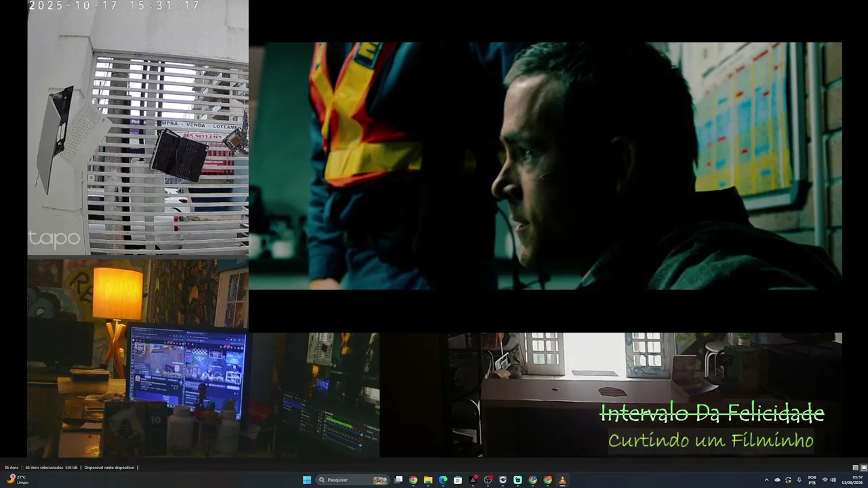Open Microsoft Store from the taskbar

point(458,480)
